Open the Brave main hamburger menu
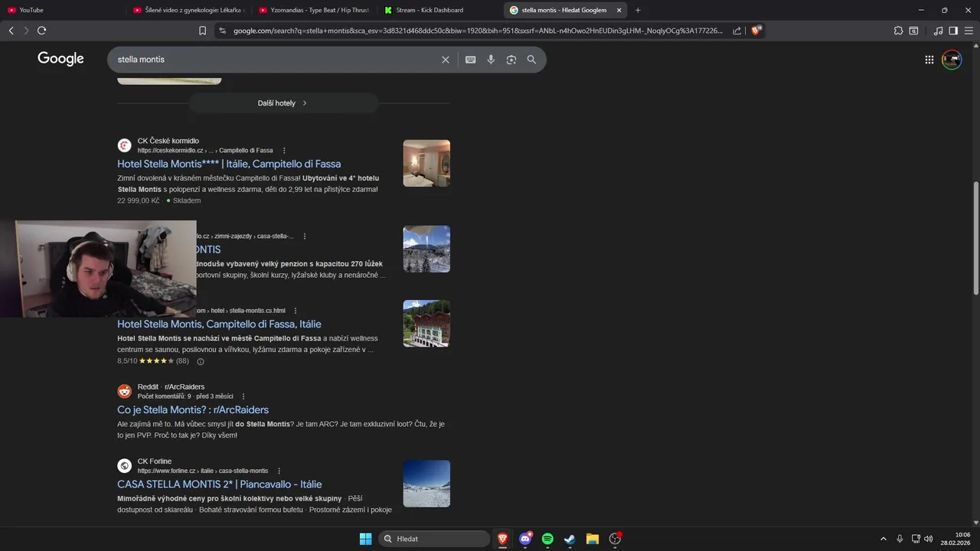The height and width of the screenshot is (551, 980). (969, 31)
